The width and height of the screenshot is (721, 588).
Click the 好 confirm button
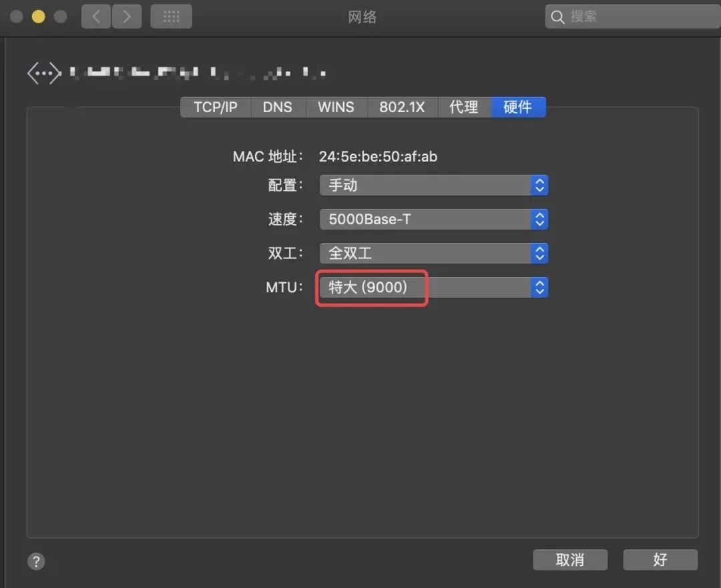(x=660, y=559)
